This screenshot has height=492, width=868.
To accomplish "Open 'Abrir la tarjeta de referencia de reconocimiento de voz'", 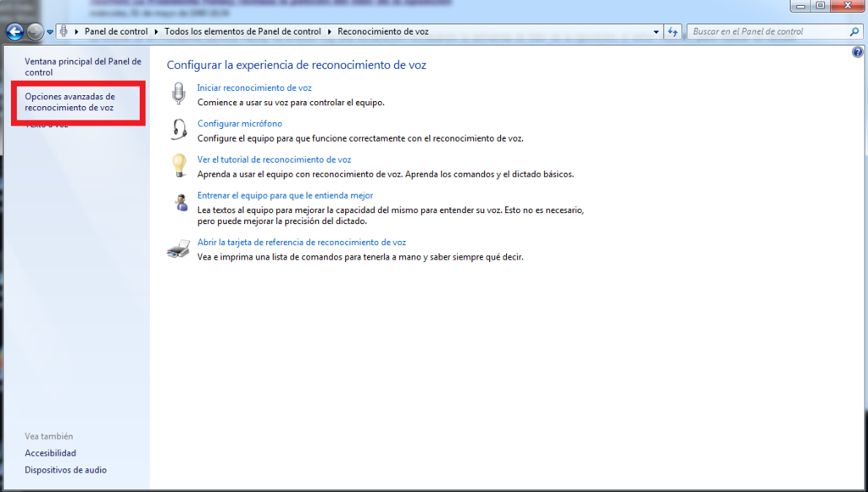I will (x=302, y=242).
